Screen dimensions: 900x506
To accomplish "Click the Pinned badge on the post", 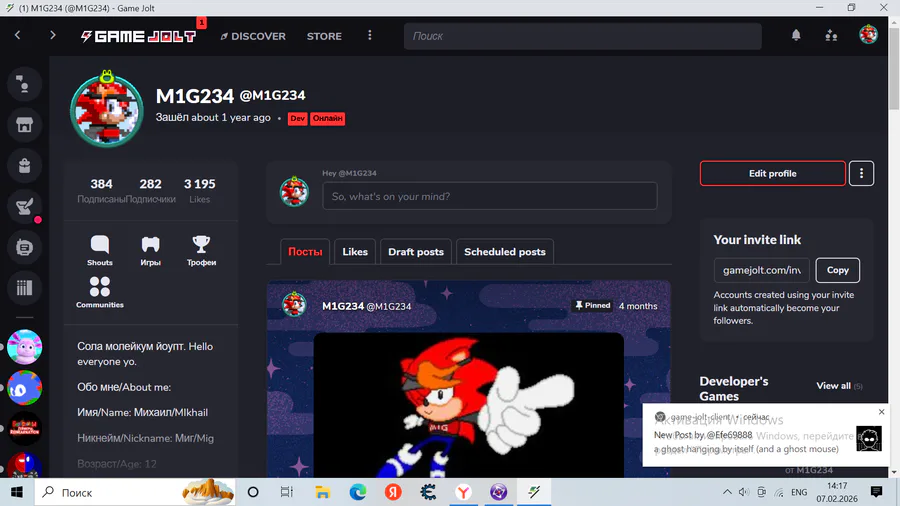I will coord(592,306).
